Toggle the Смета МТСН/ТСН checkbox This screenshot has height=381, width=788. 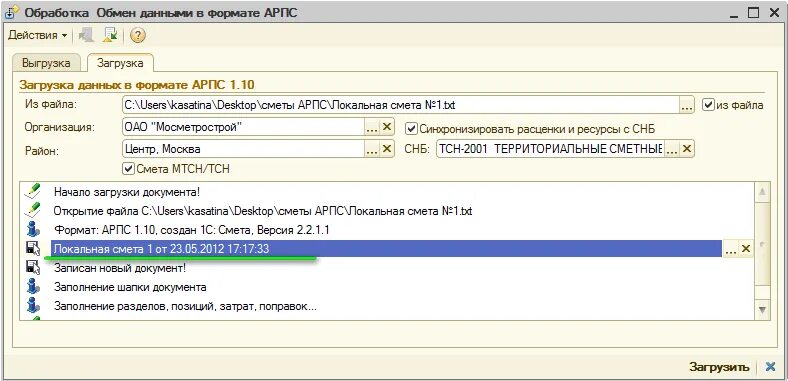(x=129, y=169)
